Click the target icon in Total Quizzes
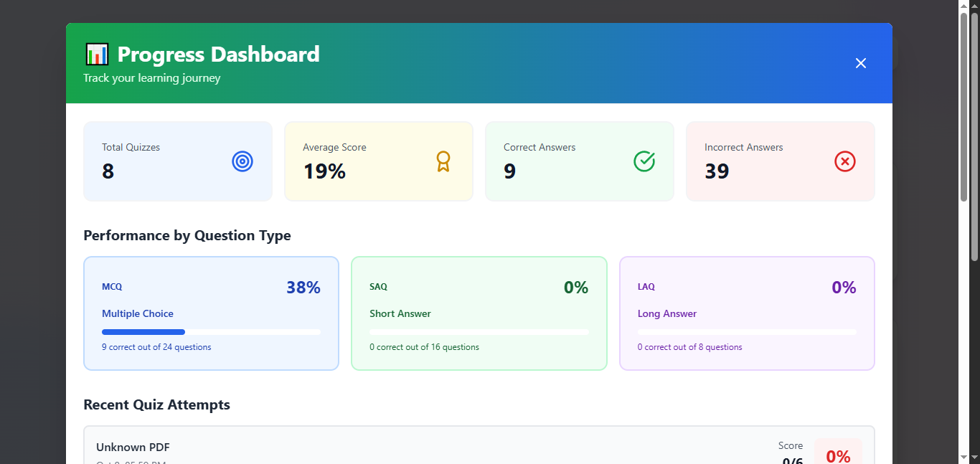This screenshot has height=464, width=980. (242, 161)
